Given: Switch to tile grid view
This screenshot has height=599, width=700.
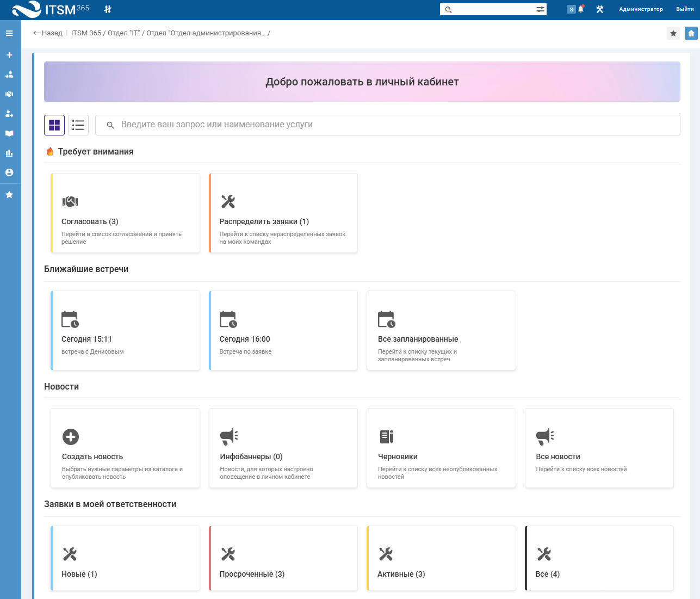Looking at the screenshot, I should point(54,125).
